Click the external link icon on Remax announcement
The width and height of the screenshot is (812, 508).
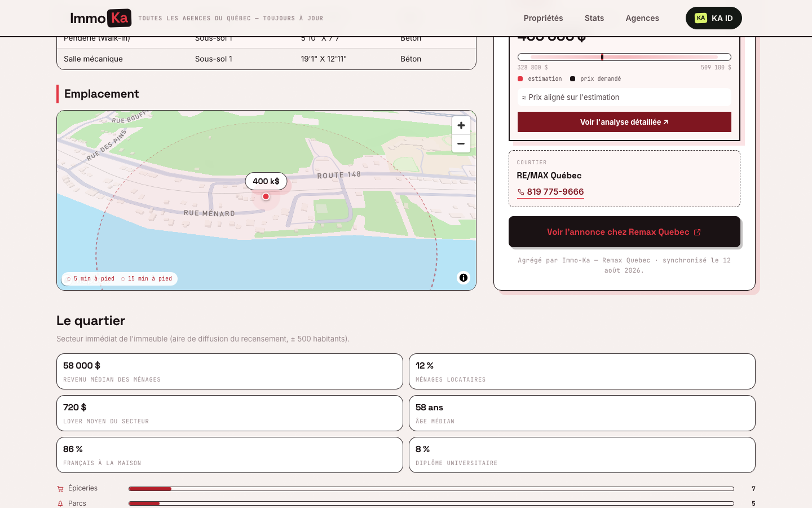click(x=697, y=232)
